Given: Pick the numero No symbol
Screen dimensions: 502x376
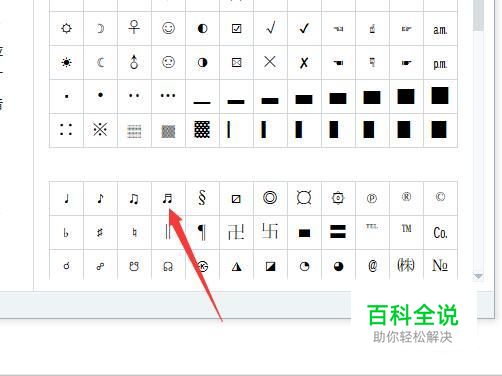Looking at the screenshot, I should pyautogui.click(x=440, y=265).
